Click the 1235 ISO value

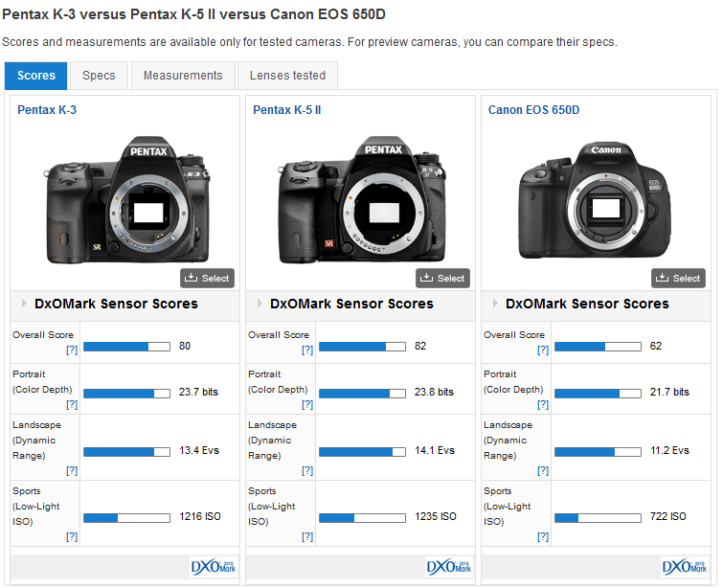coord(436,516)
